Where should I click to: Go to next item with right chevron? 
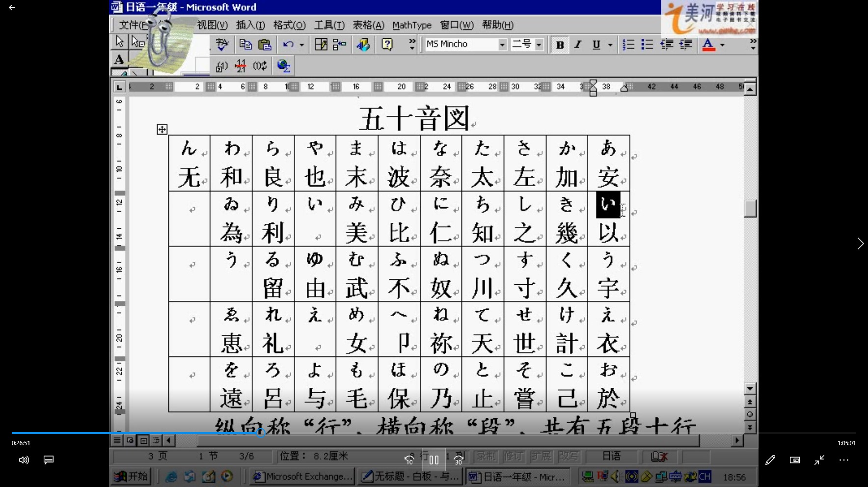pos(860,243)
